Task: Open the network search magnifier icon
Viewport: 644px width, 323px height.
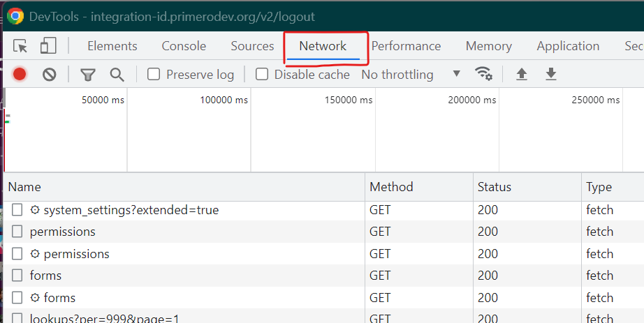Action: 117,75
